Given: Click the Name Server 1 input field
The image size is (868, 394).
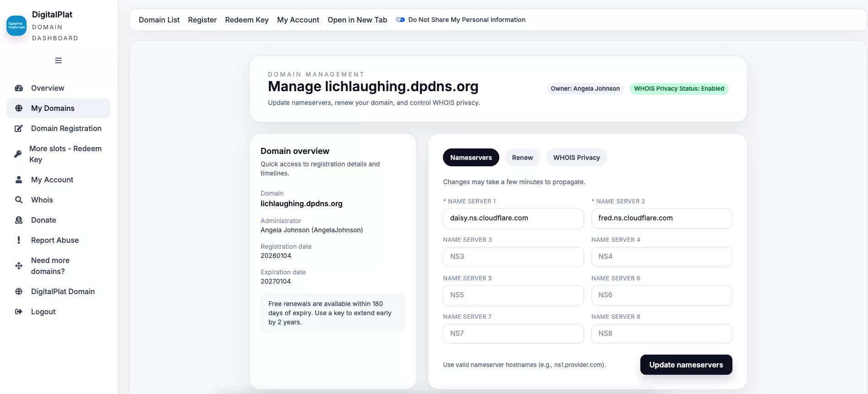Looking at the screenshot, I should pyautogui.click(x=513, y=218).
